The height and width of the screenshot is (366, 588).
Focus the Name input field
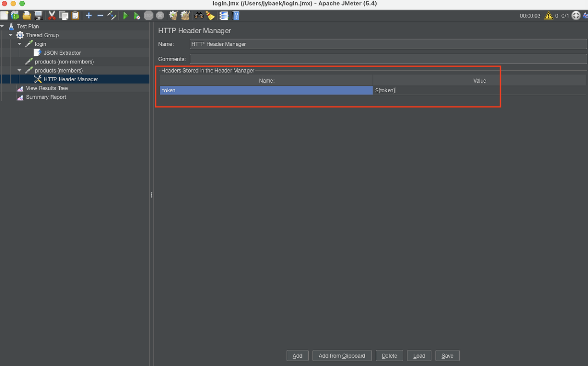point(388,44)
